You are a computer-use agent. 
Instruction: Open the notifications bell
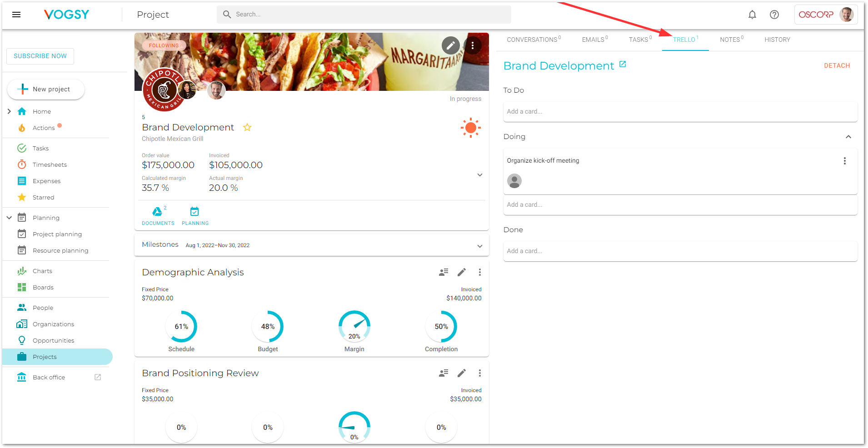[x=753, y=15]
